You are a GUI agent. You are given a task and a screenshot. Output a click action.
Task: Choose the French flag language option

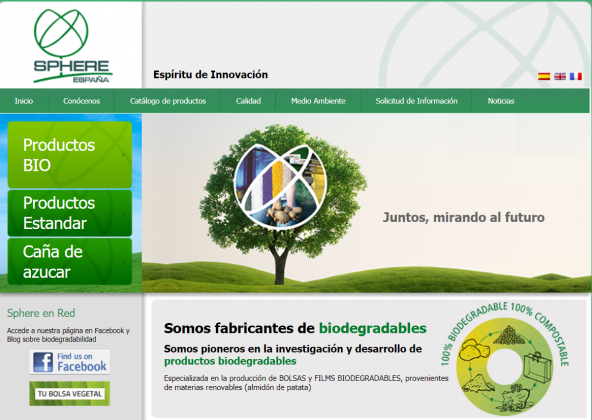(576, 76)
